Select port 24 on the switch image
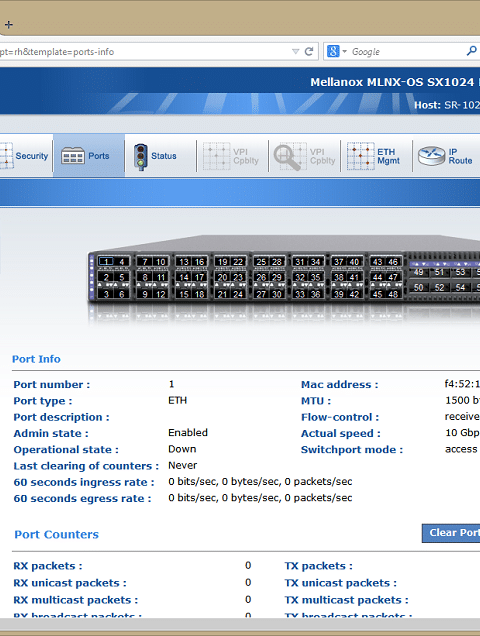 (238, 294)
